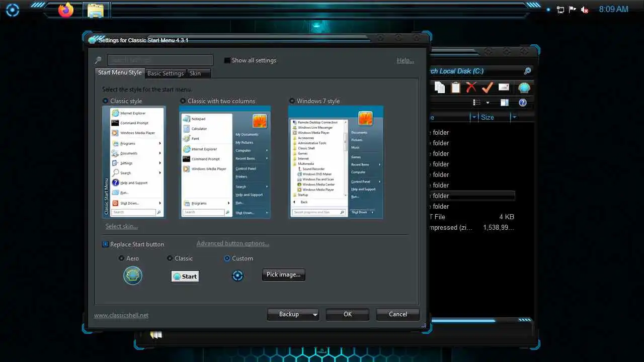Open File Explorer from the taskbar
This screenshot has height=362, width=644.
96,10
